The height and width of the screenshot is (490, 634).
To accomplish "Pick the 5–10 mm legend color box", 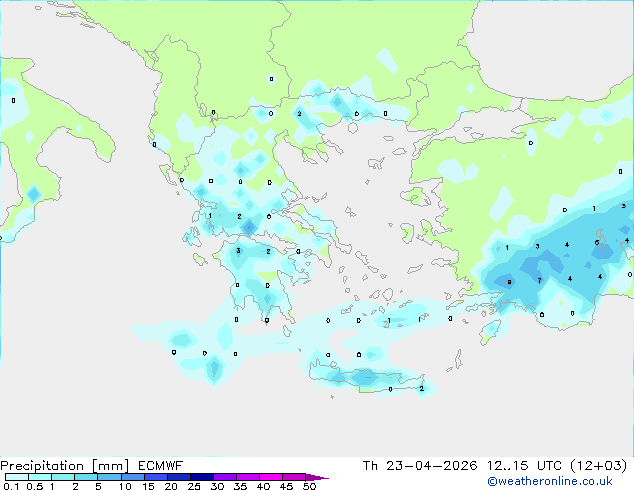I will pos(109,477).
